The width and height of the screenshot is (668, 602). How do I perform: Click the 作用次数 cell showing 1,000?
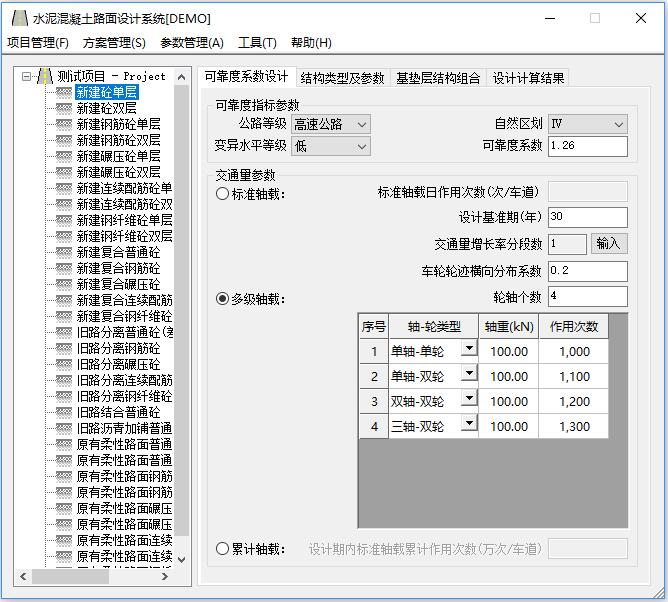point(573,351)
